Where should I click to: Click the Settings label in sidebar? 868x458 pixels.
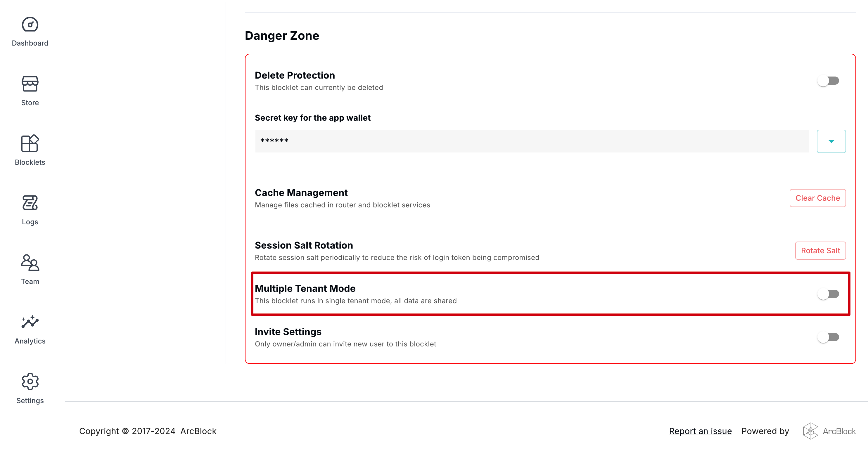click(x=30, y=401)
